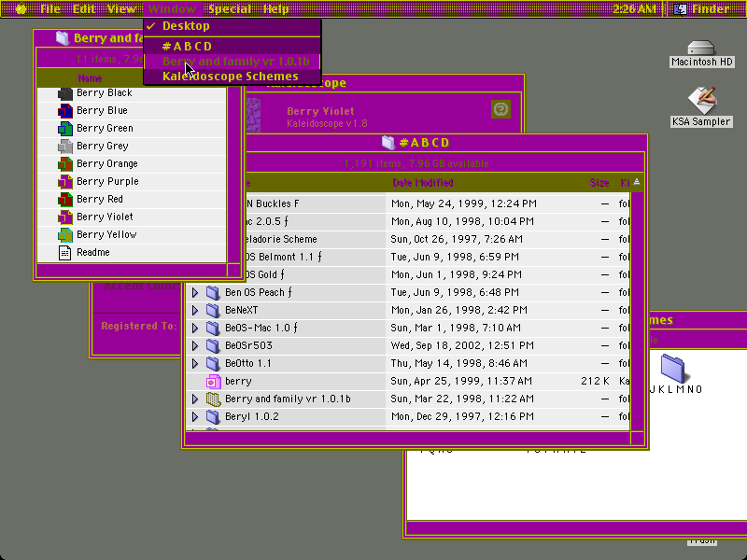Open the Apple menu icon
The height and width of the screenshot is (560, 747).
click(x=21, y=9)
